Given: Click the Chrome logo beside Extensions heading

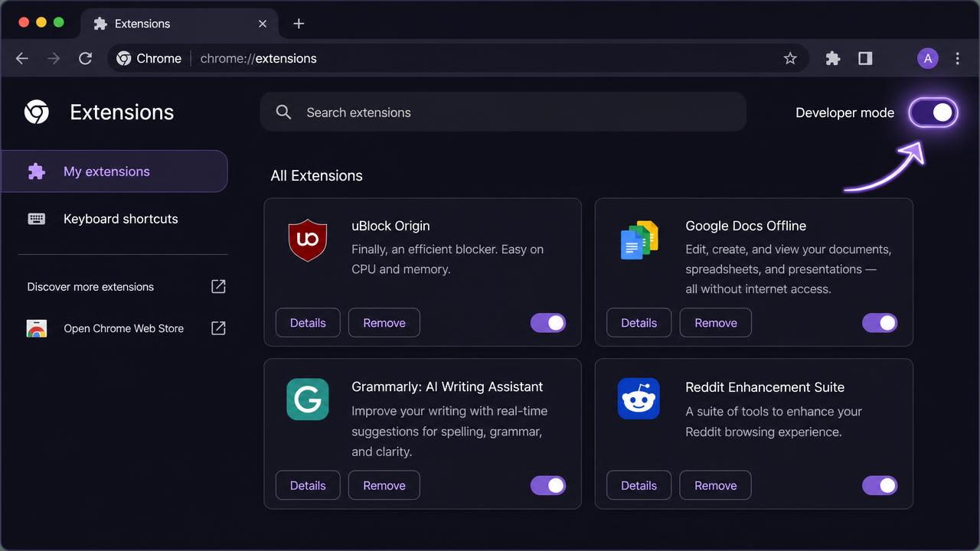Looking at the screenshot, I should click(x=37, y=112).
